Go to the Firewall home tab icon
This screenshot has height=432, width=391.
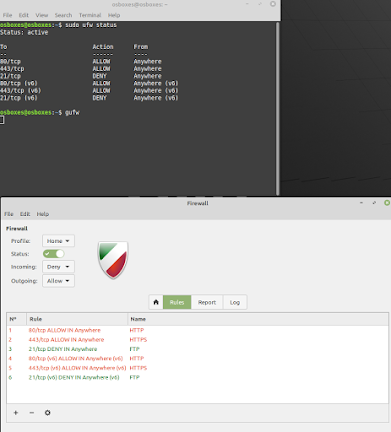coord(156,302)
